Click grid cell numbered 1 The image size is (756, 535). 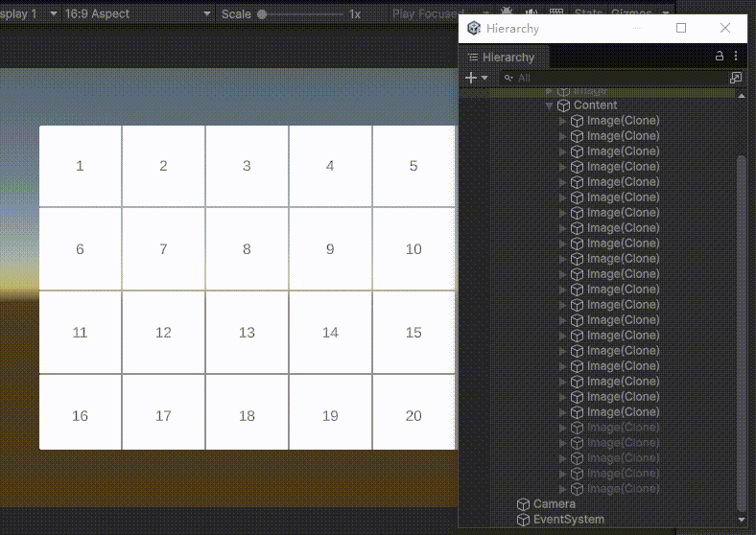80,166
